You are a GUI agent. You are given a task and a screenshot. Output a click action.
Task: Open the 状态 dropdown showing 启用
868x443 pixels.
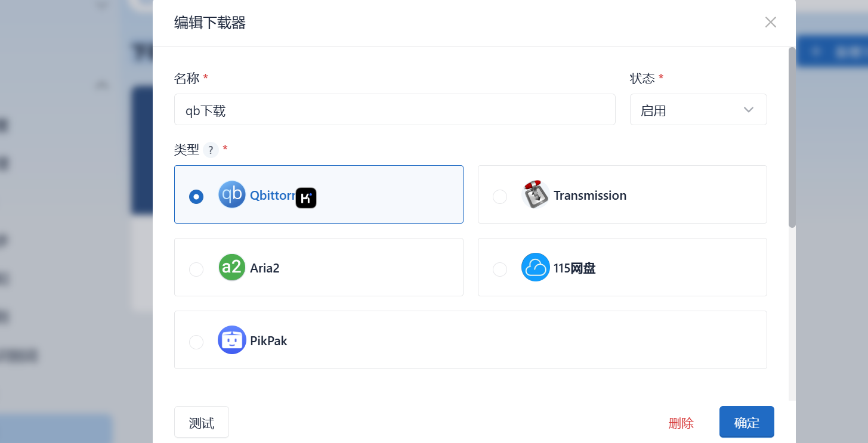(x=698, y=110)
